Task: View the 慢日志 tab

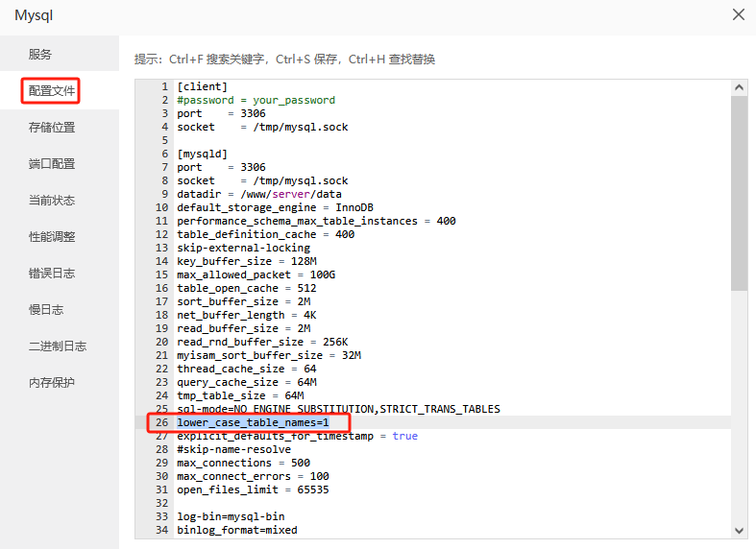Action: tap(46, 310)
